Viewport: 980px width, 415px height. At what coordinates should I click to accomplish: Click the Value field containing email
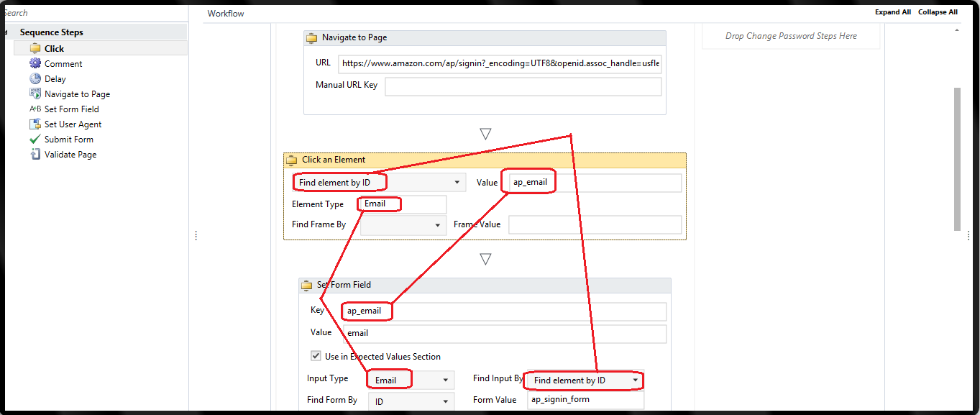pyautogui.click(x=505, y=334)
